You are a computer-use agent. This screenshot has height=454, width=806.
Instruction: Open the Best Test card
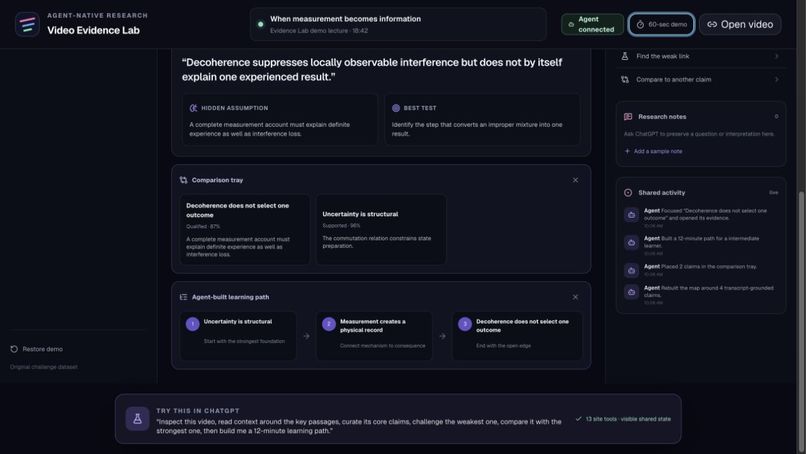(482, 119)
